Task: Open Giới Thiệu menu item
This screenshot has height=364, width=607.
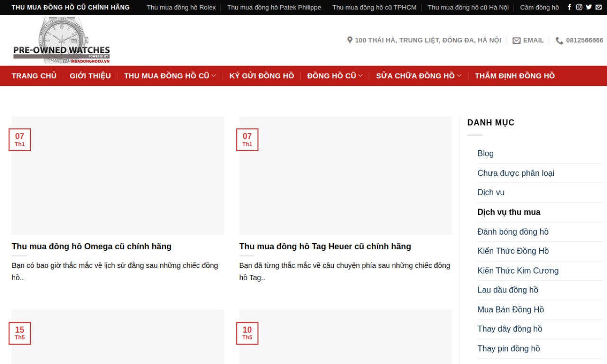Action: (x=90, y=76)
